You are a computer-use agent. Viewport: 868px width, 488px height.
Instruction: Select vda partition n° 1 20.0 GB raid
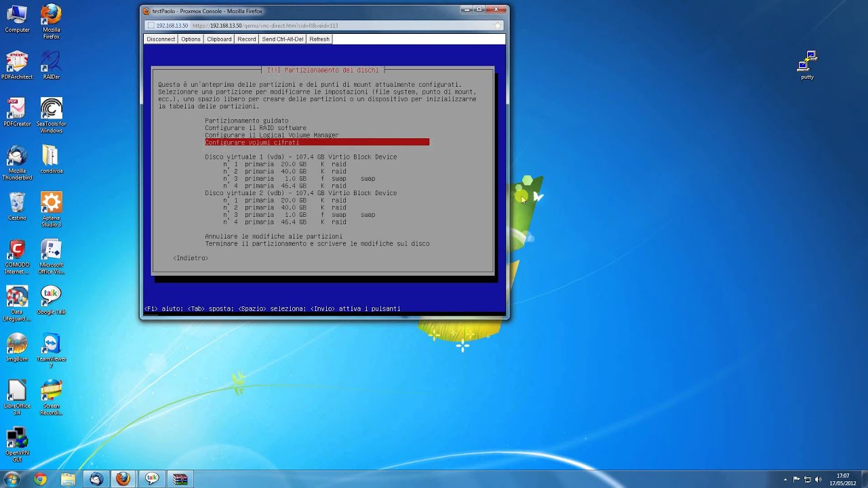pyautogui.click(x=285, y=164)
